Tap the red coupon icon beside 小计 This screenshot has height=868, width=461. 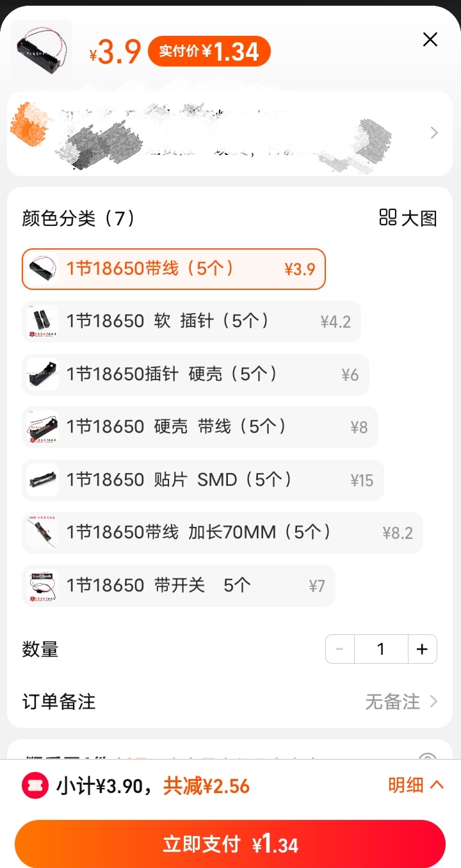[x=35, y=785]
